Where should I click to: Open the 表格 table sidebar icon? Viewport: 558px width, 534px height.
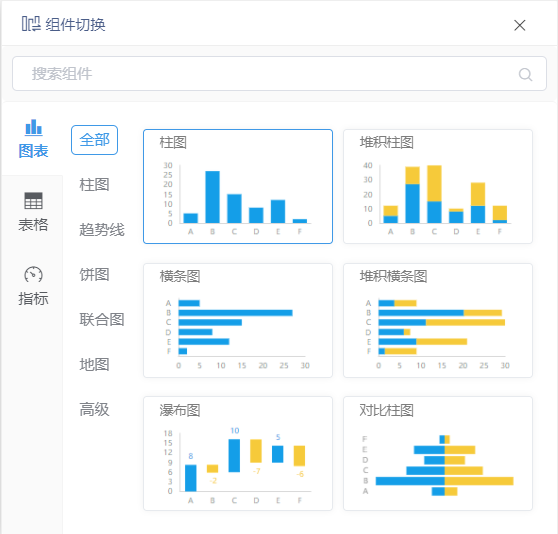(x=33, y=201)
